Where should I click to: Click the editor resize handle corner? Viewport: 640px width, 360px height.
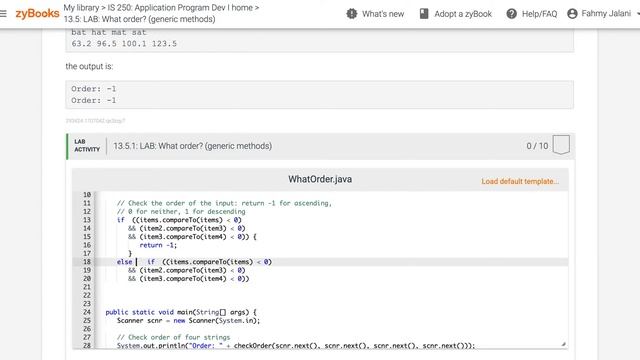click(563, 344)
